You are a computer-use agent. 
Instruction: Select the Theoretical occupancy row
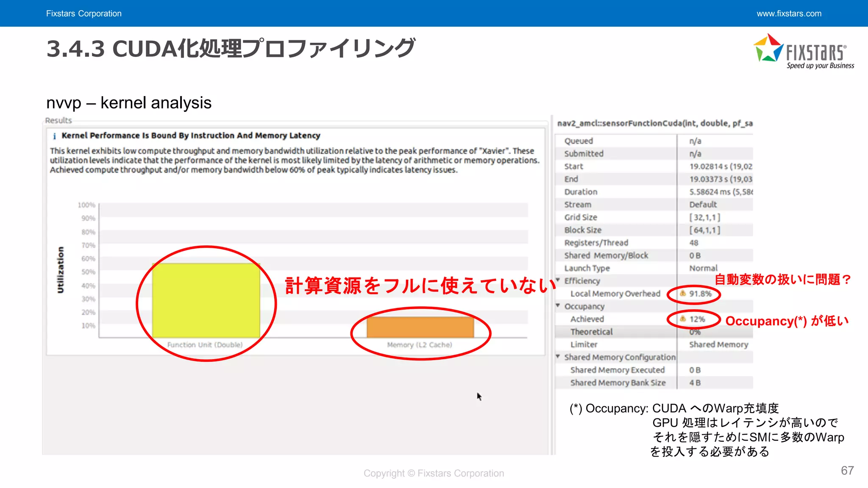(654, 331)
